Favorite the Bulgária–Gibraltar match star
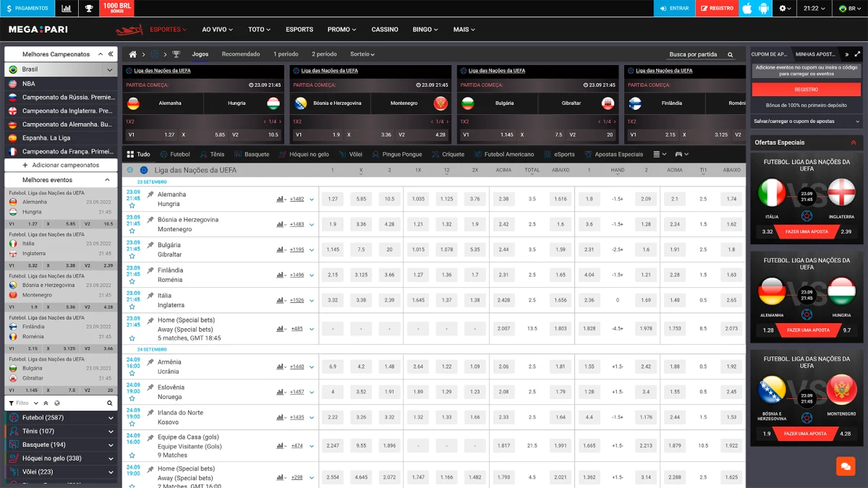This screenshot has height=488, width=868. [x=132, y=256]
